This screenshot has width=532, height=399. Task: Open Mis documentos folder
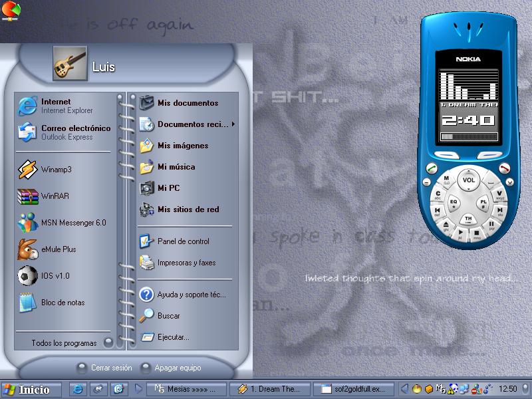click(186, 103)
